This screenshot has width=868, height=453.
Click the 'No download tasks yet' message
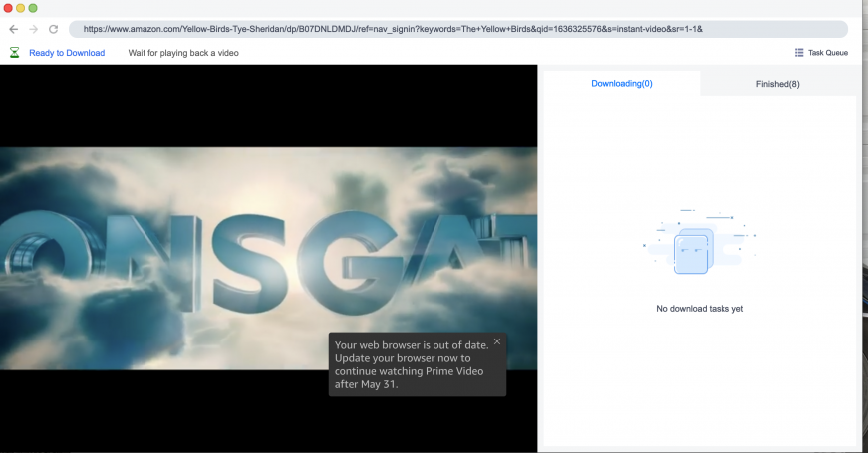click(699, 309)
